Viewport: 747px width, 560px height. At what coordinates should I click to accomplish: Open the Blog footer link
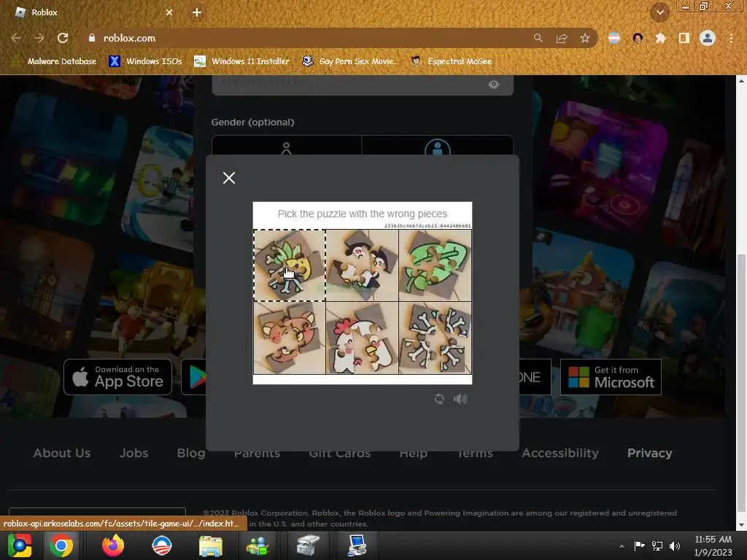pyautogui.click(x=191, y=453)
